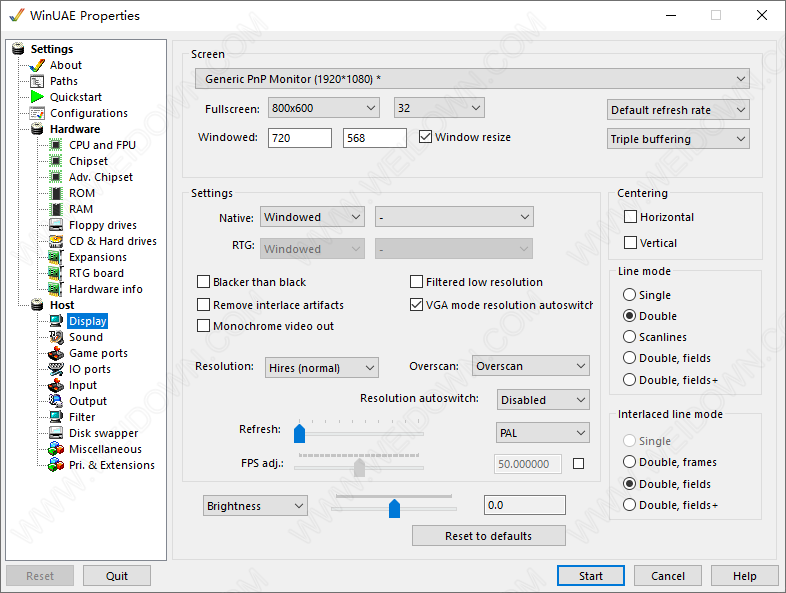Open Fullscreen 800x600 resolution dropdown
The image size is (786, 593).
(324, 108)
